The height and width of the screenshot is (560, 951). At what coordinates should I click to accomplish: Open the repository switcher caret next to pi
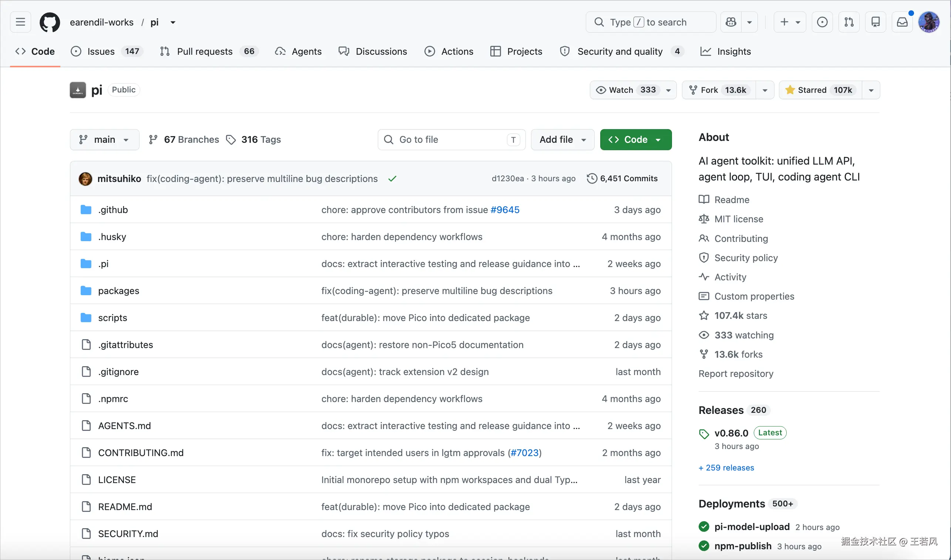coord(173,22)
